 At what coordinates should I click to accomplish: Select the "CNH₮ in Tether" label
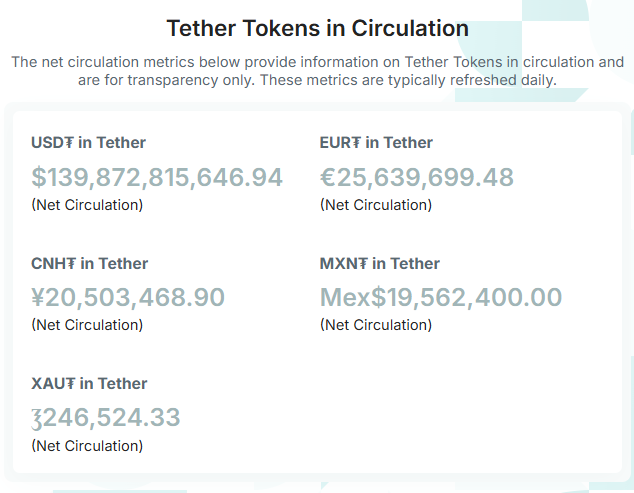coord(89,264)
